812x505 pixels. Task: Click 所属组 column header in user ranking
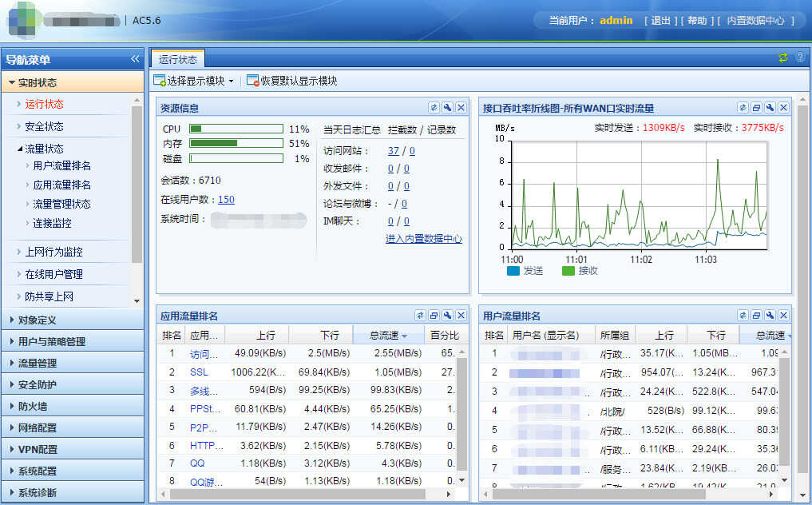pyautogui.click(x=615, y=336)
